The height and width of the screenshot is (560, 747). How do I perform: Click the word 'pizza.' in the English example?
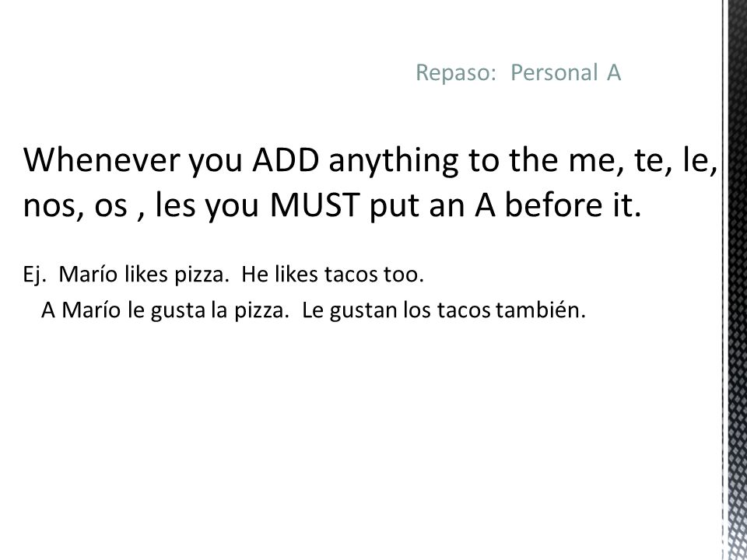tap(202, 275)
